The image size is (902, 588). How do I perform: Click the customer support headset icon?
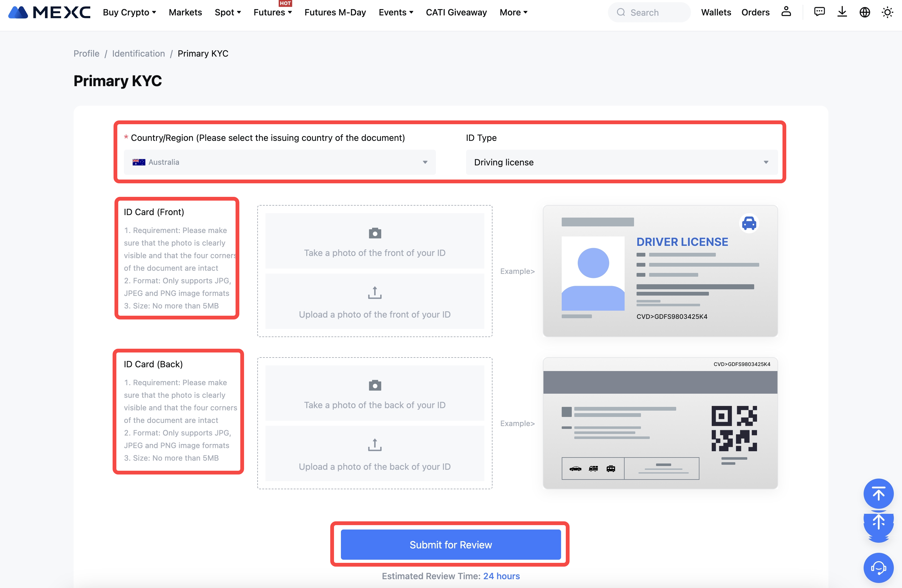coord(878,568)
